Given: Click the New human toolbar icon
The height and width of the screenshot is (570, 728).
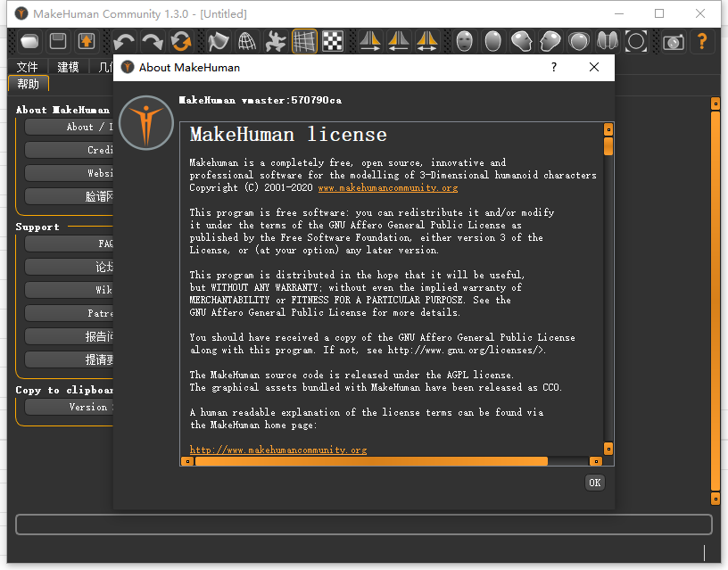Looking at the screenshot, I should pyautogui.click(x=29, y=41).
